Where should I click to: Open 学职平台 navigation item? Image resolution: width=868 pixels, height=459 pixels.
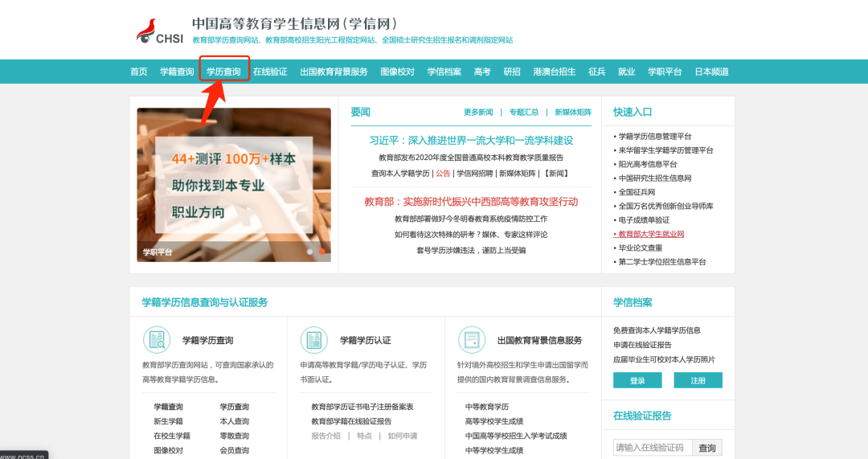pos(665,72)
